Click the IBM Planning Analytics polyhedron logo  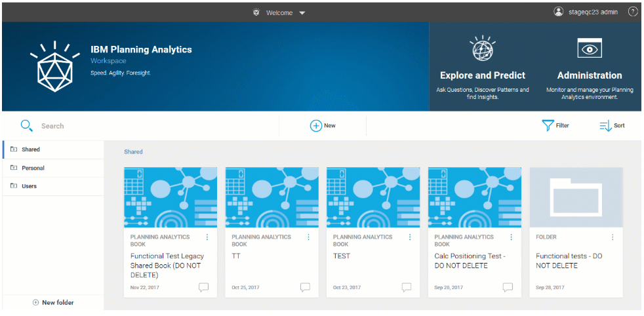(54, 68)
